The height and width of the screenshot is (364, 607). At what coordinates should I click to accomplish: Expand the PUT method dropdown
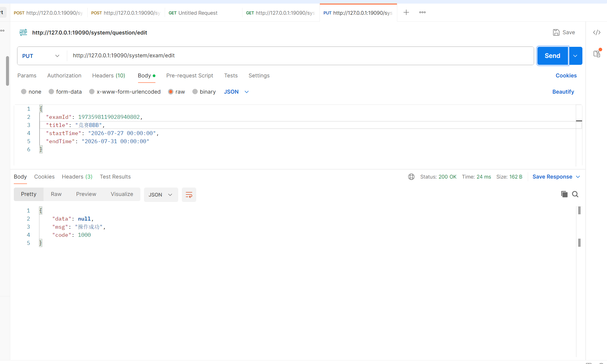[x=41, y=56]
